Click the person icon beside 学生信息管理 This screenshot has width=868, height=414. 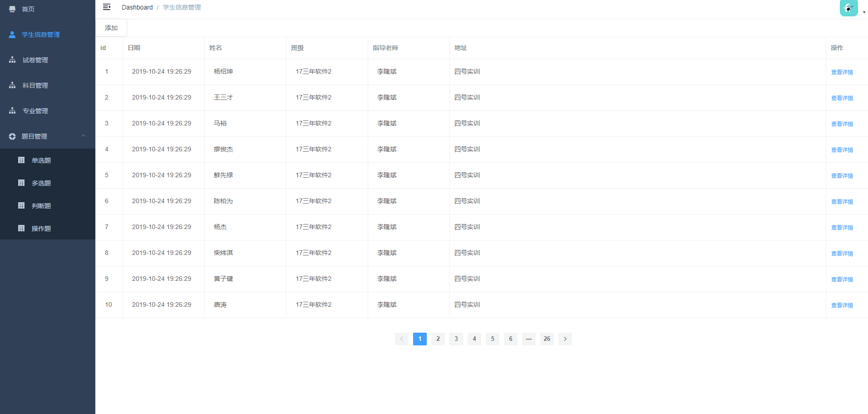tap(12, 35)
